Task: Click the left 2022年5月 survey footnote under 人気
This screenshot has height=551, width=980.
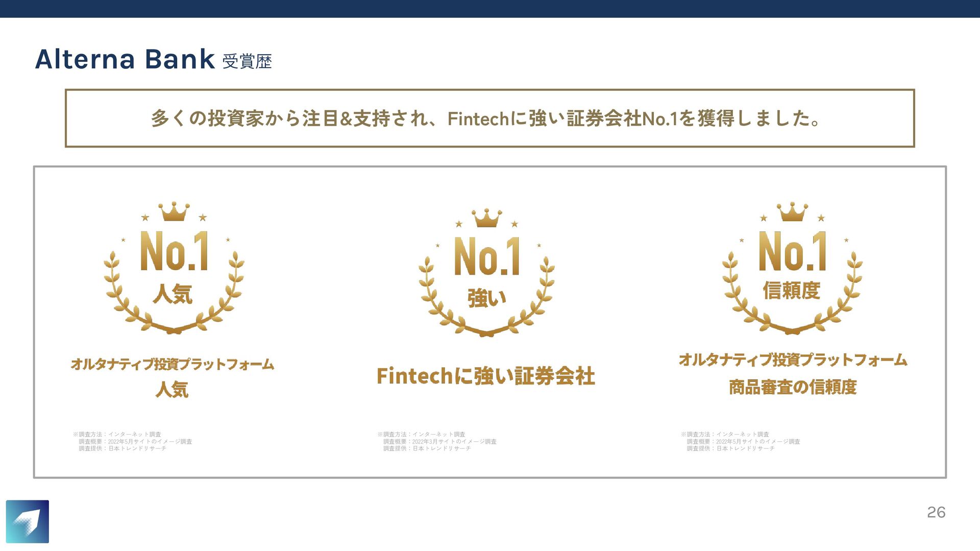Action: 133,441
